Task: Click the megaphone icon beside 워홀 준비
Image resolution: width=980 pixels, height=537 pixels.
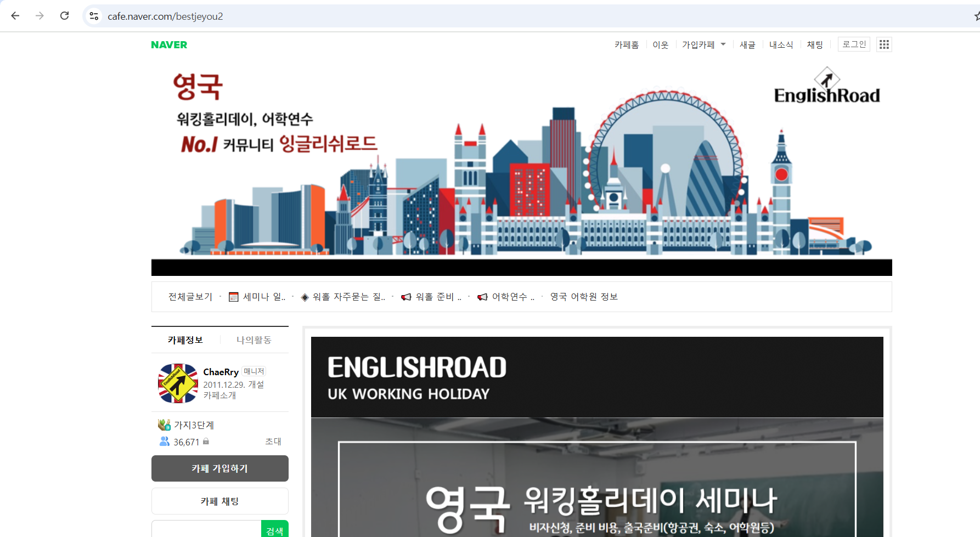Action: (406, 297)
